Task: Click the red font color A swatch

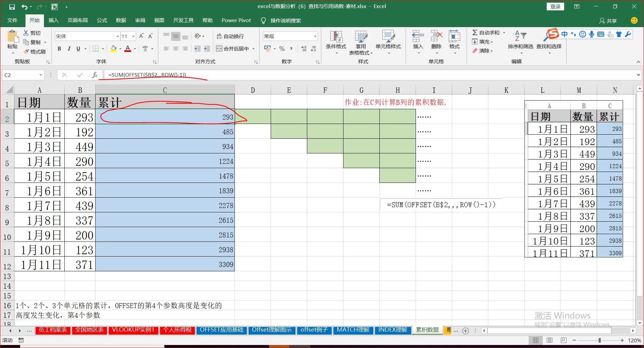Action: tap(128, 49)
